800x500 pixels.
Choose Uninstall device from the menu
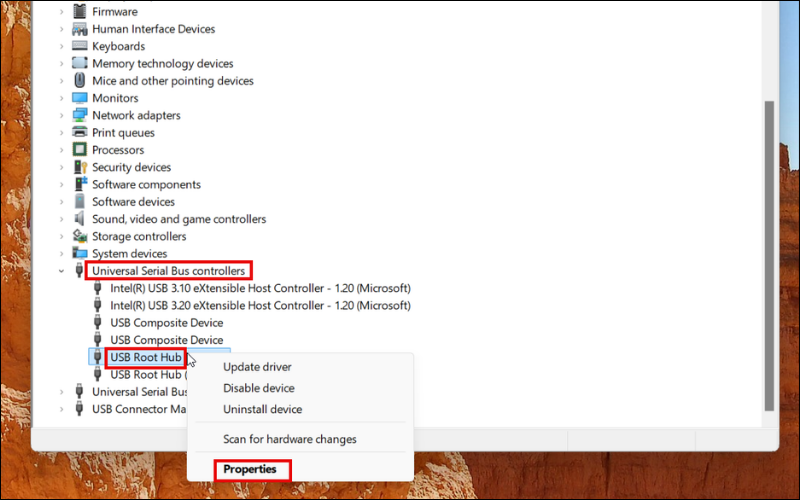262,409
